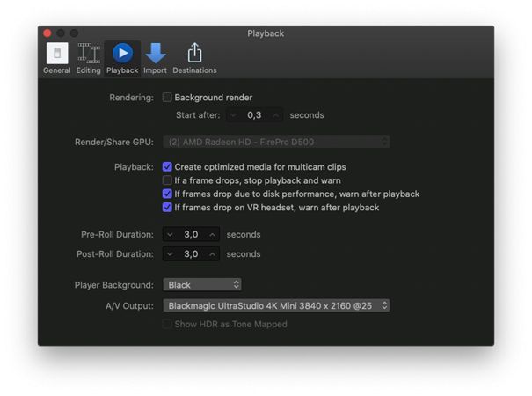532x396 pixels.
Task: Decrease Post-Roll Duration with down arrow
Action: [170, 254]
